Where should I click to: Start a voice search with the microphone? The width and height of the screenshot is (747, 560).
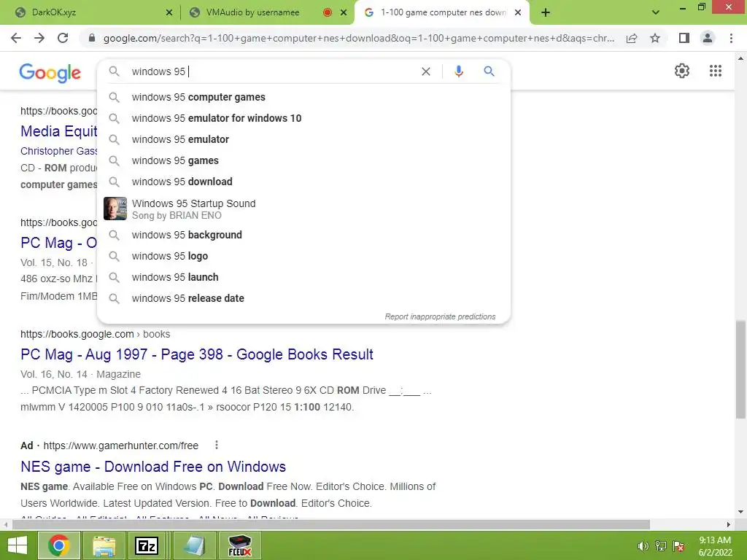(x=458, y=71)
